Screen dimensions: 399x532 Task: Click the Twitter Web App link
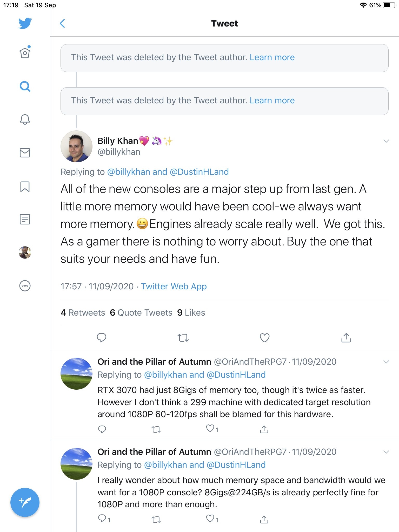coord(174,286)
